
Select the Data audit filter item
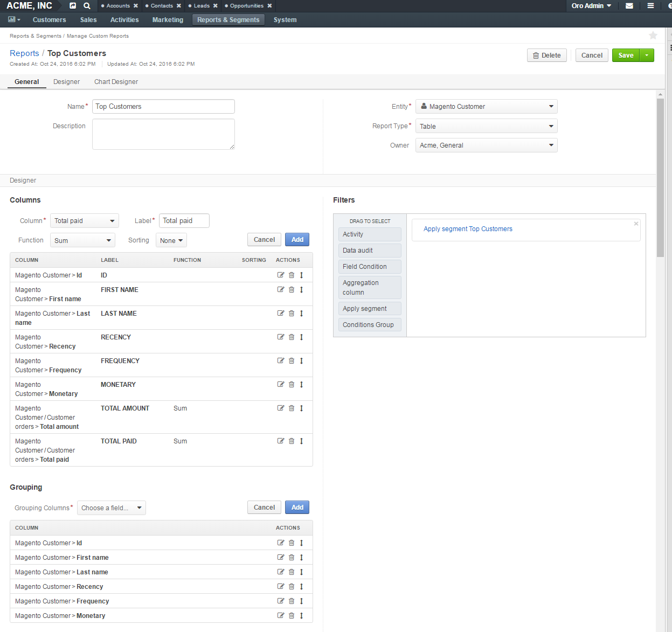[370, 251]
